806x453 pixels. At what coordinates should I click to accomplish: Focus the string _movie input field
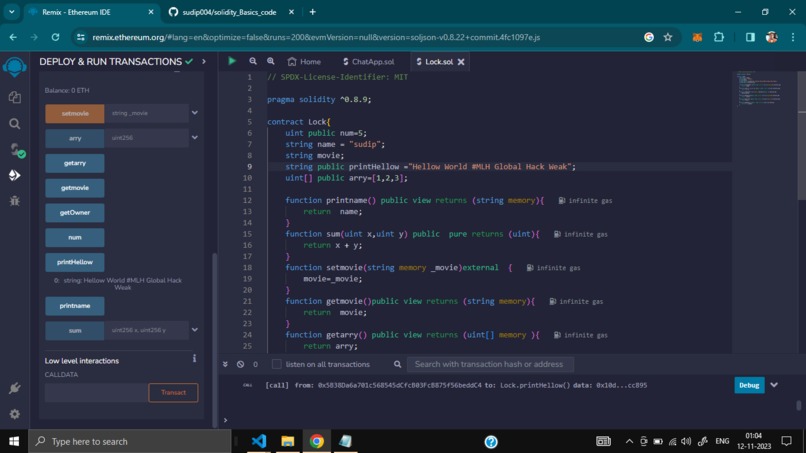147,113
